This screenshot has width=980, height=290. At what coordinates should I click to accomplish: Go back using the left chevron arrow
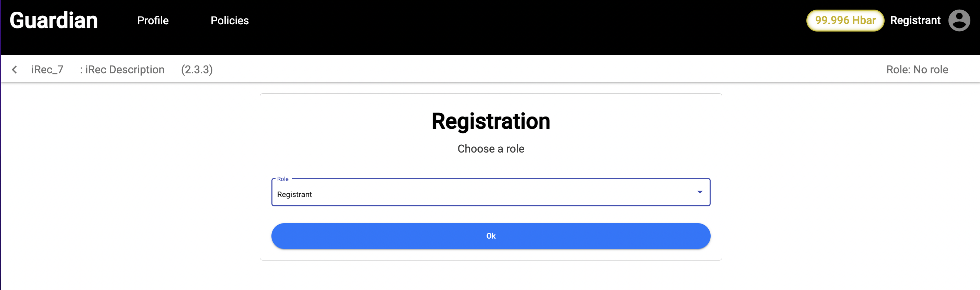coord(14,70)
